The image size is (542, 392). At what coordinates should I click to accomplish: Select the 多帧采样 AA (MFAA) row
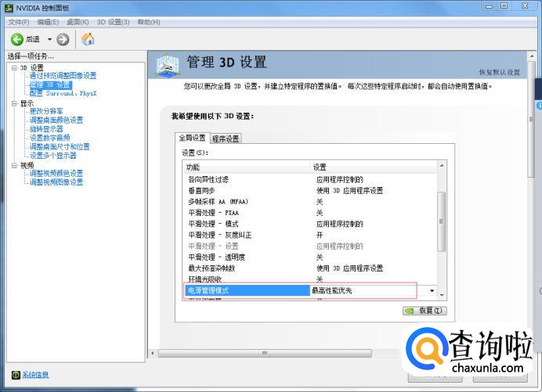pyautogui.click(x=311, y=202)
